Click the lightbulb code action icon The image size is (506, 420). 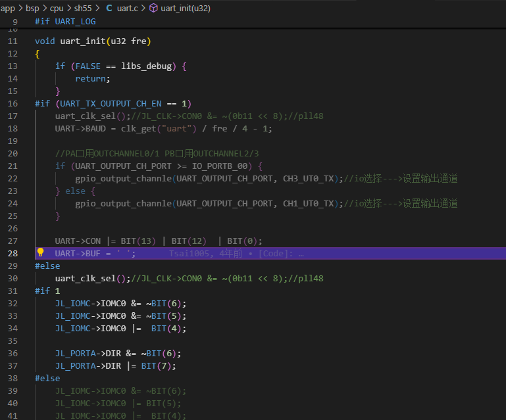click(x=40, y=252)
